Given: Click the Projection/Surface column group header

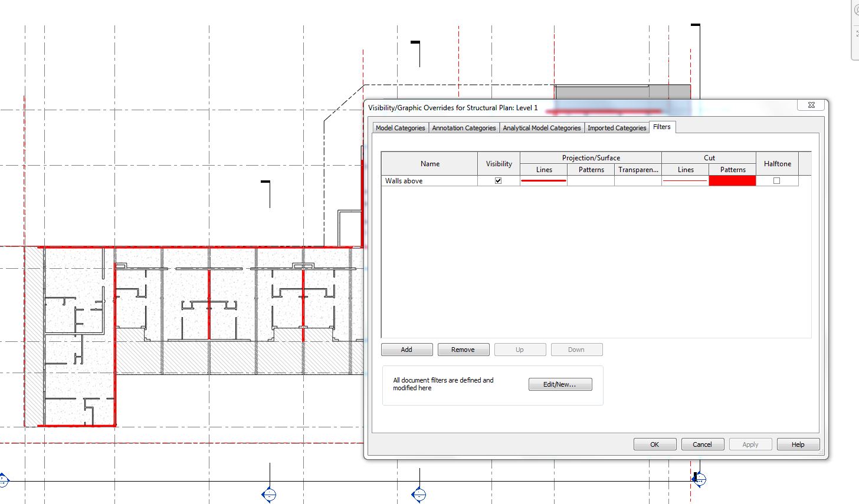Looking at the screenshot, I should [x=591, y=158].
